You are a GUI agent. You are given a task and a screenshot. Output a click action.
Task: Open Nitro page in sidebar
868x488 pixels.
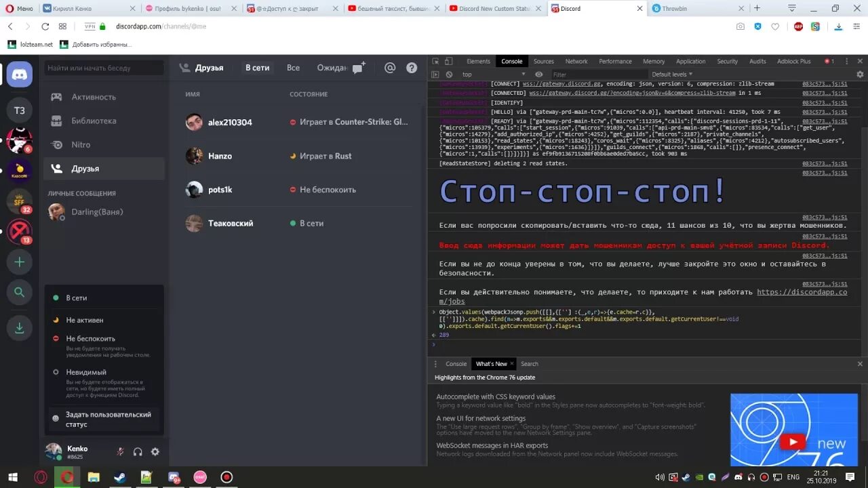tap(104, 144)
